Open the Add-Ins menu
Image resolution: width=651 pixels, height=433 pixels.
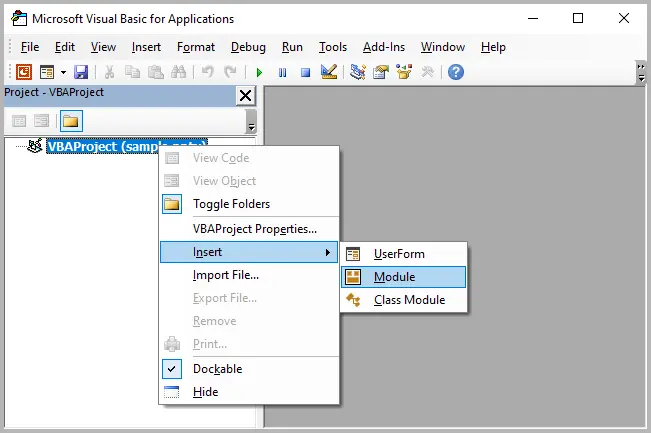pos(384,47)
